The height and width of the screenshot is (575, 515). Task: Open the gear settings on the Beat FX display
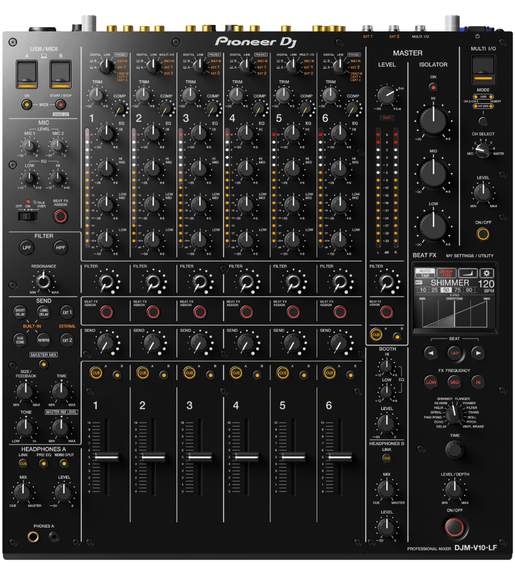[486, 273]
